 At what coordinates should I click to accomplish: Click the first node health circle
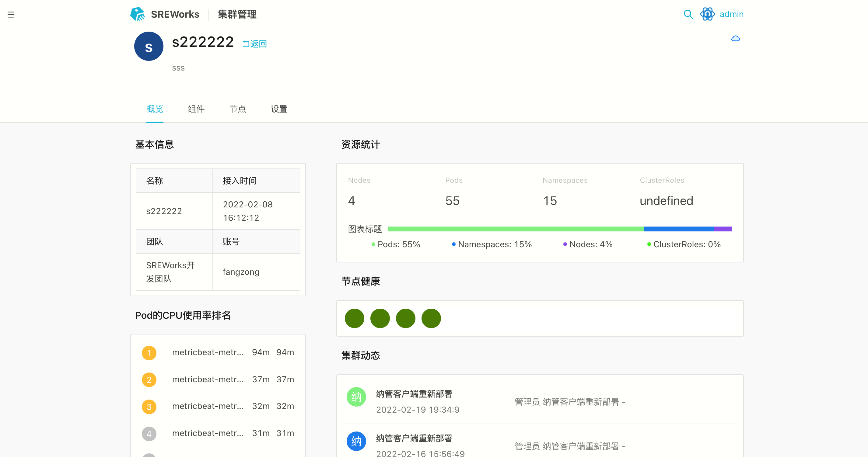(x=354, y=318)
